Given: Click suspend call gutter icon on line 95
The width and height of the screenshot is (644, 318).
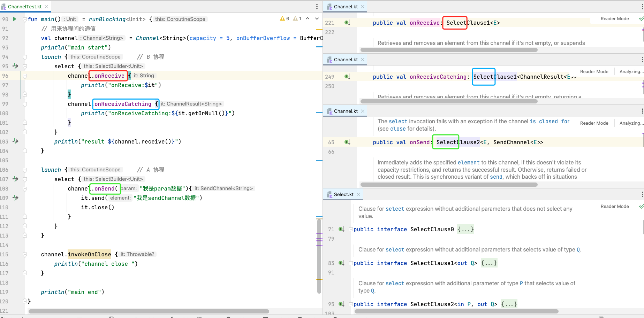Looking at the screenshot, I should coord(15,66).
